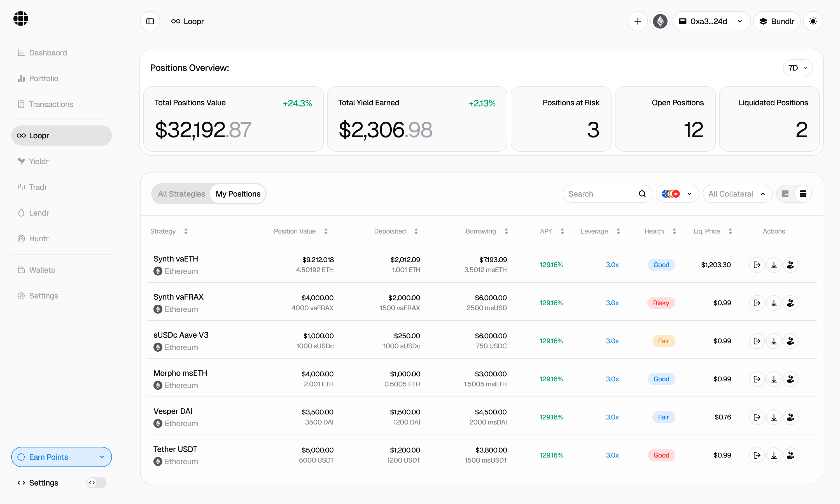Click exit icon for Synth vaFRAX row
This screenshot has width=840, height=504.
[x=757, y=303]
